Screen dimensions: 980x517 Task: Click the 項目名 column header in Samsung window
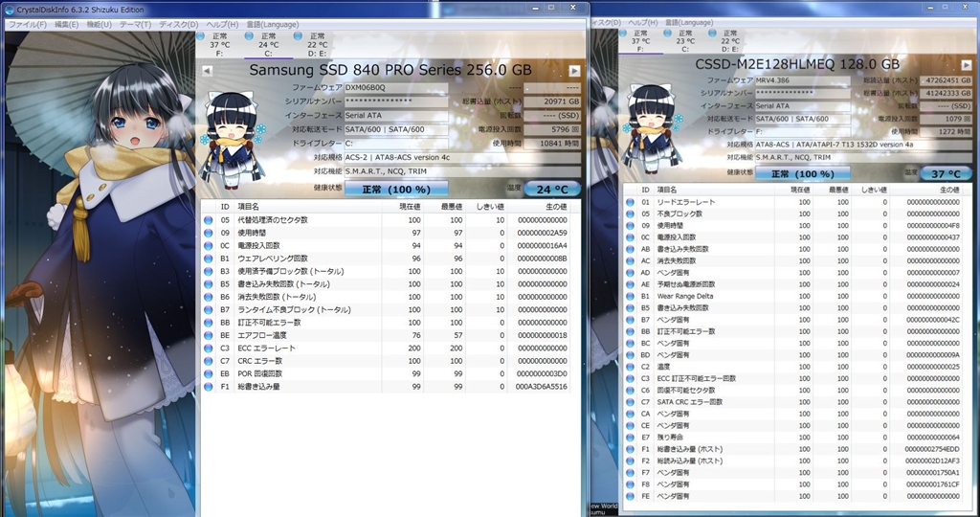(x=307, y=207)
